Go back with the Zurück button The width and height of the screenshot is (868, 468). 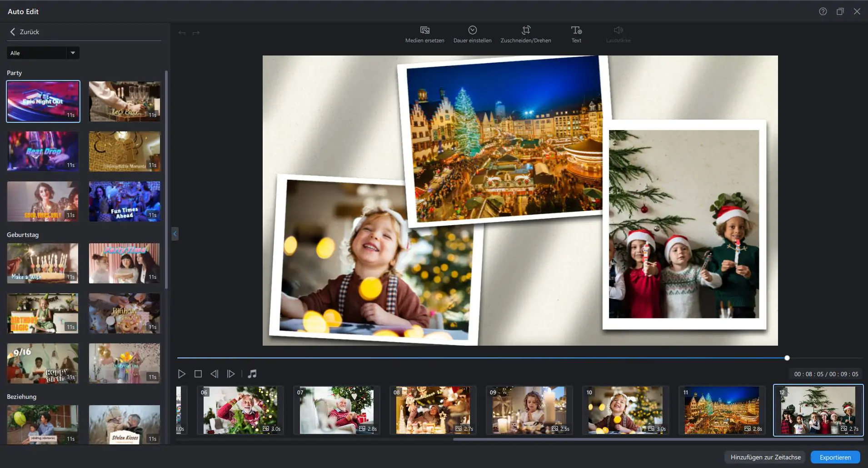coord(24,32)
